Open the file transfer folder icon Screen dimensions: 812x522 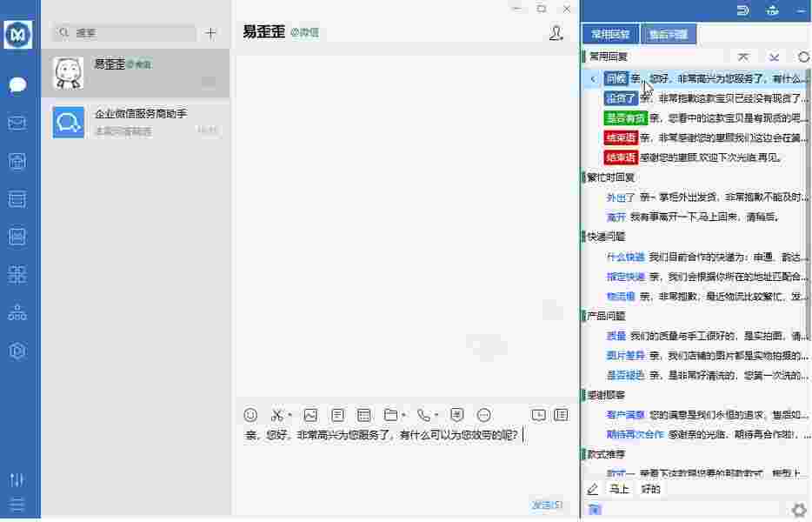pyautogui.click(x=389, y=415)
